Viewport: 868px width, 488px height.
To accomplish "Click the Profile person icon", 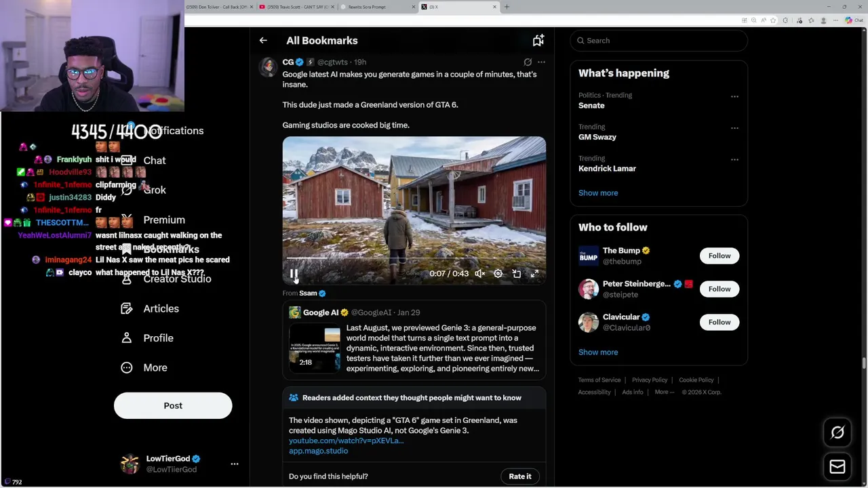I will coord(127,338).
